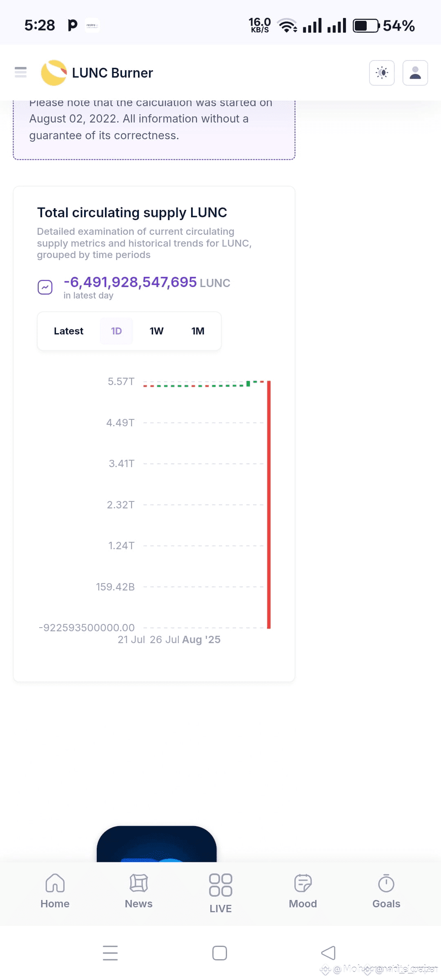Tap the Android recent apps button
The image size is (441, 980).
[x=110, y=953]
